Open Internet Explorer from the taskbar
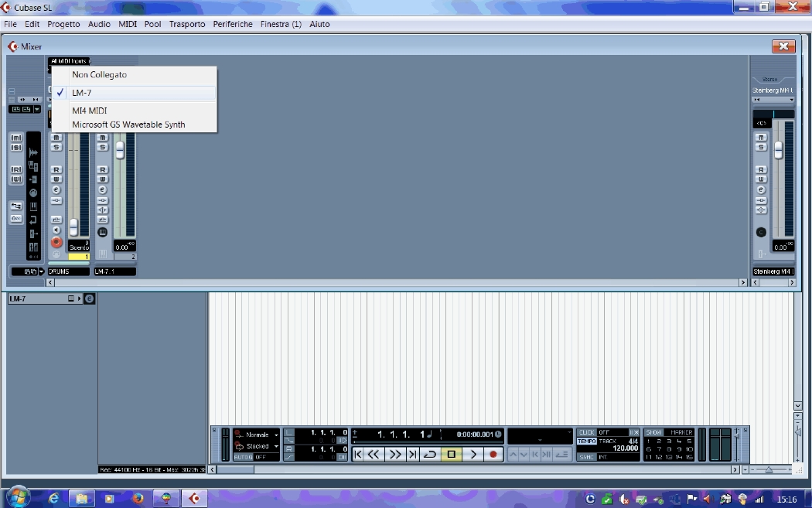 [x=54, y=499]
